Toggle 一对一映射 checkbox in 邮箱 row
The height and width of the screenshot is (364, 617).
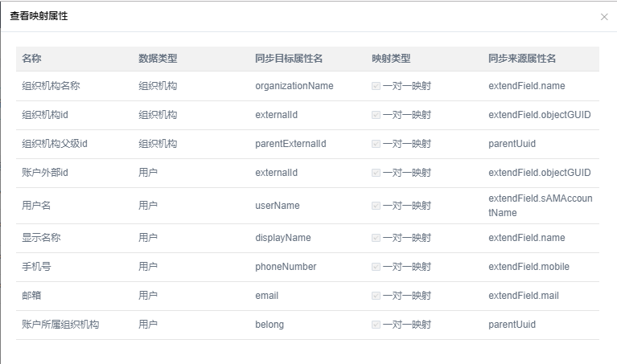pyautogui.click(x=376, y=296)
